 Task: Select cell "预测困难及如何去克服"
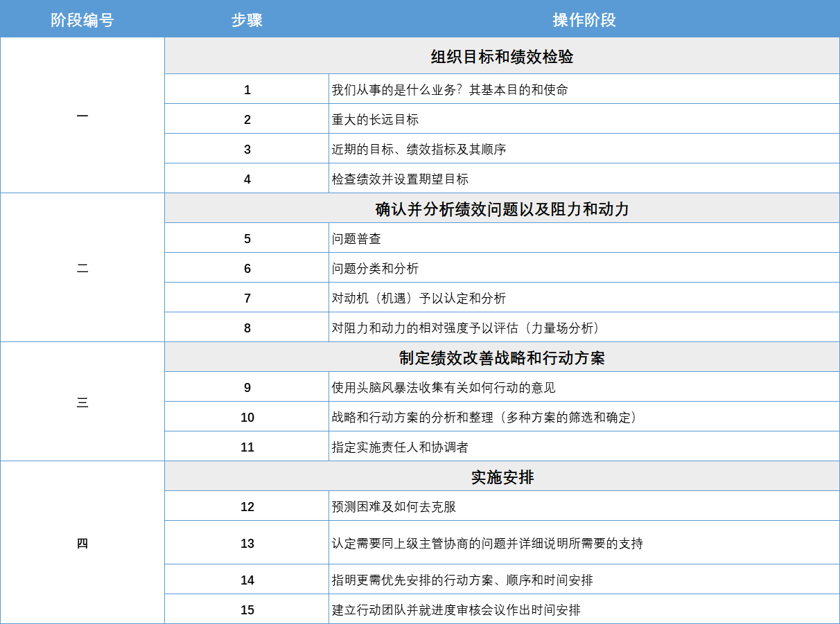pyautogui.click(x=394, y=506)
